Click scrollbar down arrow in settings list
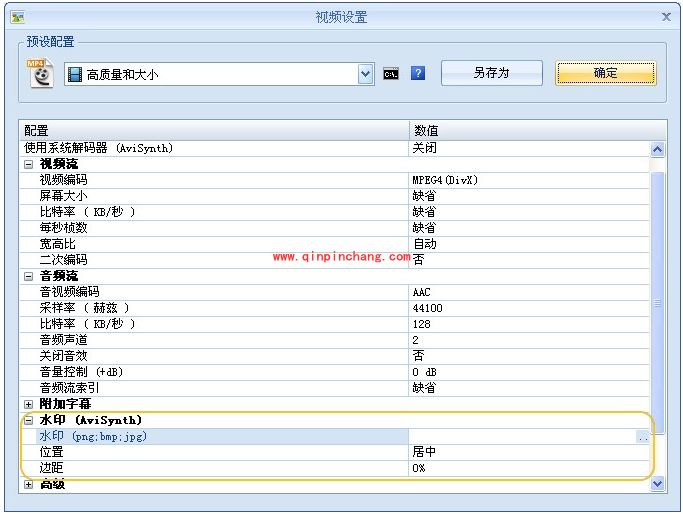Image resolution: width=683 pixels, height=514 pixels. tap(657, 483)
